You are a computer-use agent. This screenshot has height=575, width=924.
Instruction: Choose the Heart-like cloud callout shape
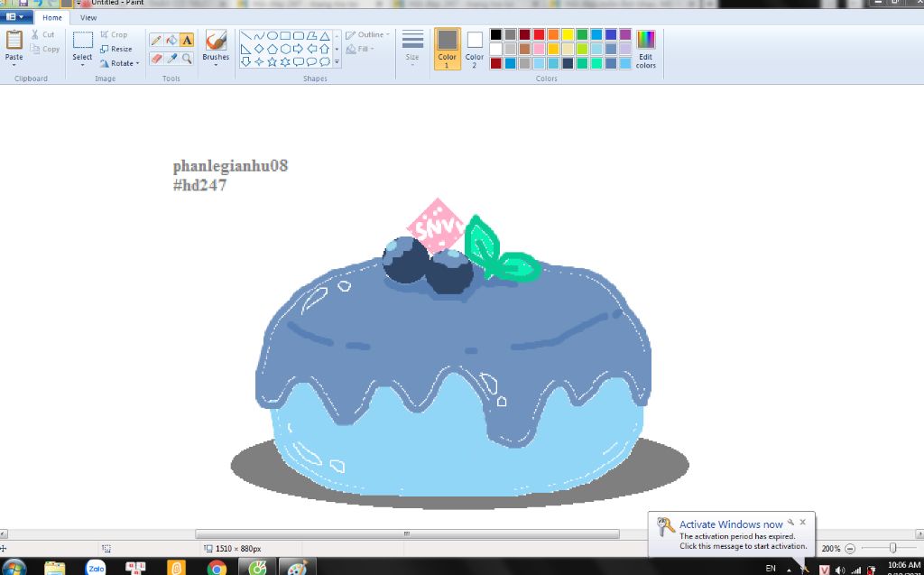click(x=324, y=61)
